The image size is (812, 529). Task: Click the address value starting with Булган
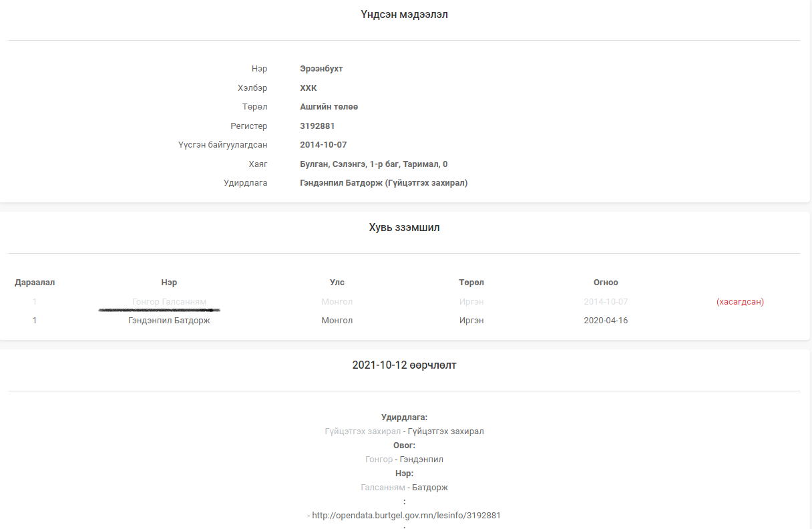click(373, 164)
